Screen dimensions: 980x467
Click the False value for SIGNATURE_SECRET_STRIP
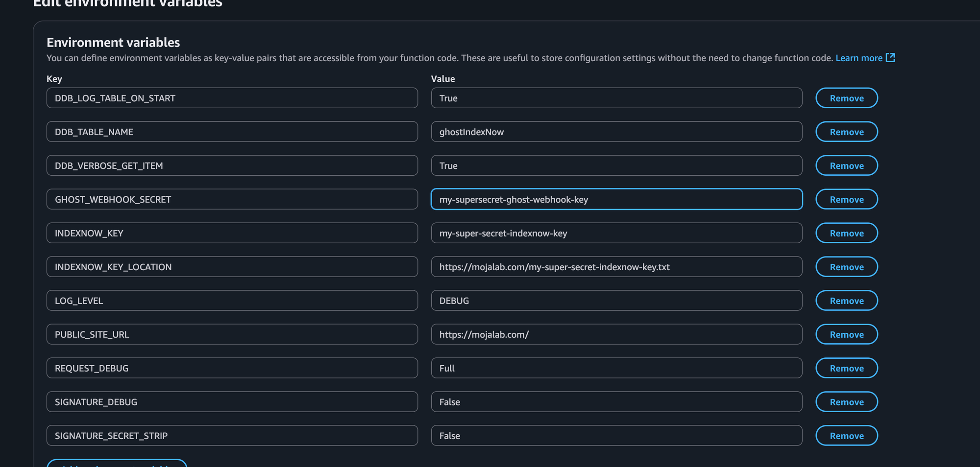click(x=616, y=436)
